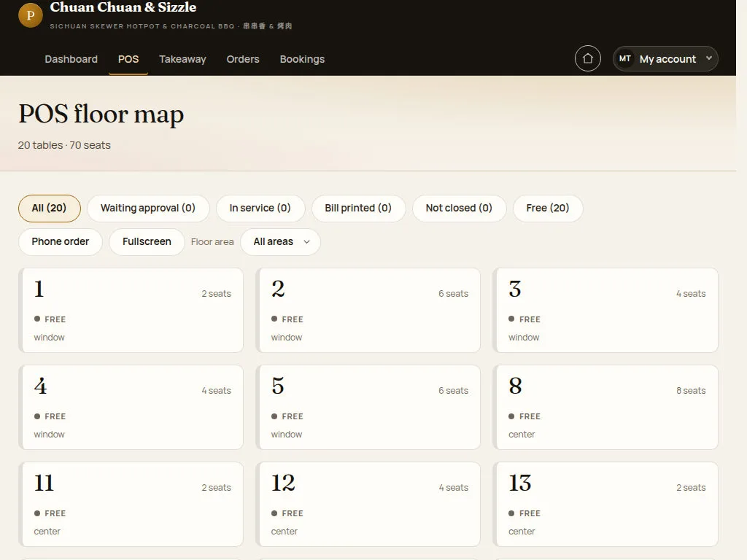Enter Fullscreen floor map mode
747x560 pixels.
click(x=147, y=242)
